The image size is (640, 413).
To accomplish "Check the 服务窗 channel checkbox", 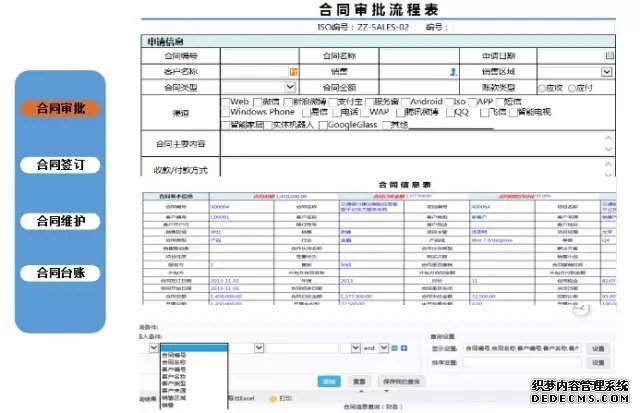I will coord(369,102).
